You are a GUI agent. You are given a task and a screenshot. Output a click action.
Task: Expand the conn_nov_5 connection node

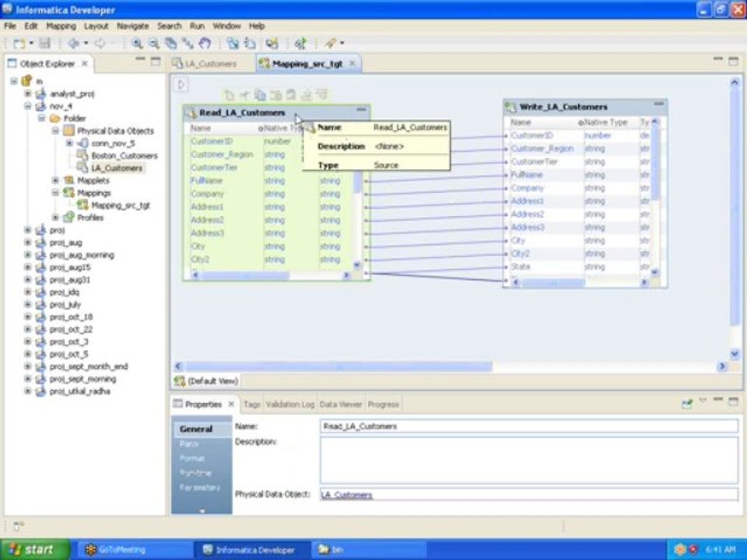69,143
